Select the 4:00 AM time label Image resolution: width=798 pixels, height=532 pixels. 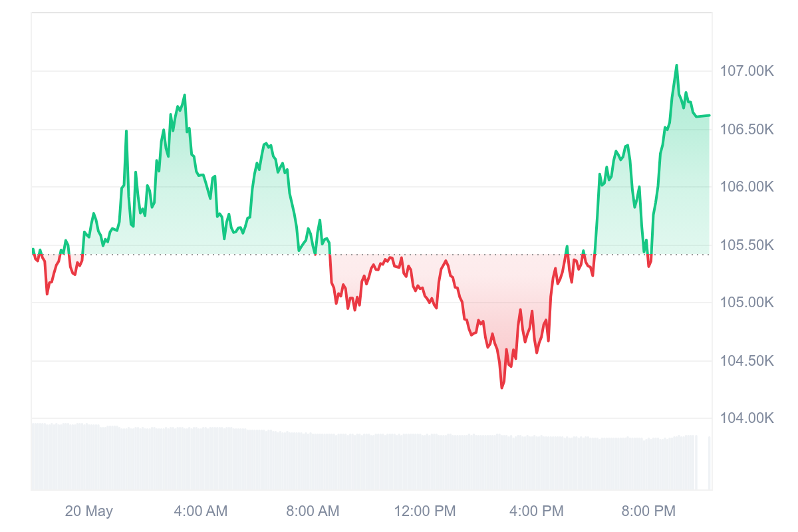200,511
